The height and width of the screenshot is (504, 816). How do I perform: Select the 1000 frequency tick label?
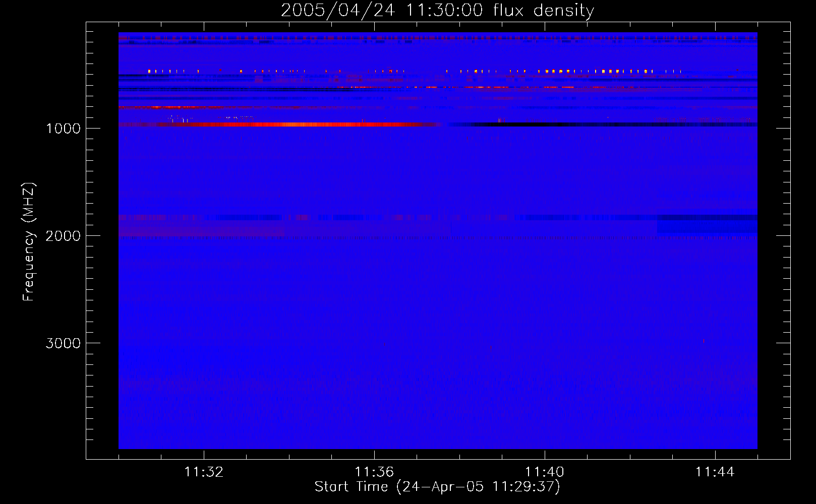pos(63,129)
